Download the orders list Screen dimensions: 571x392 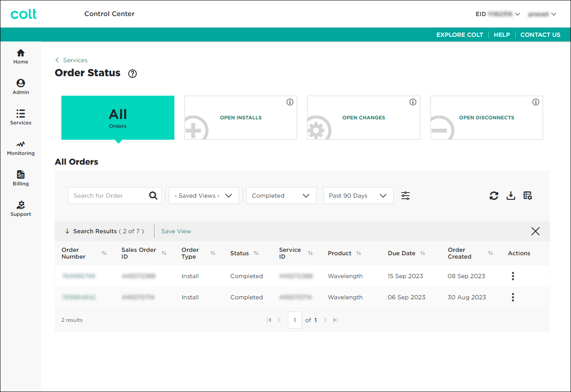pyautogui.click(x=511, y=196)
